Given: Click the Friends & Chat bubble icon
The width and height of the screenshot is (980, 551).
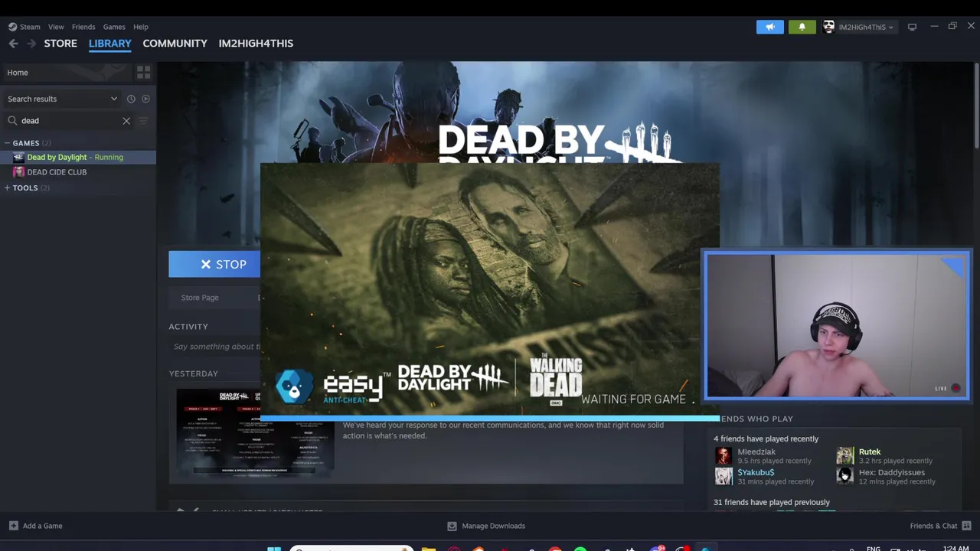Looking at the screenshot, I should tap(966, 526).
